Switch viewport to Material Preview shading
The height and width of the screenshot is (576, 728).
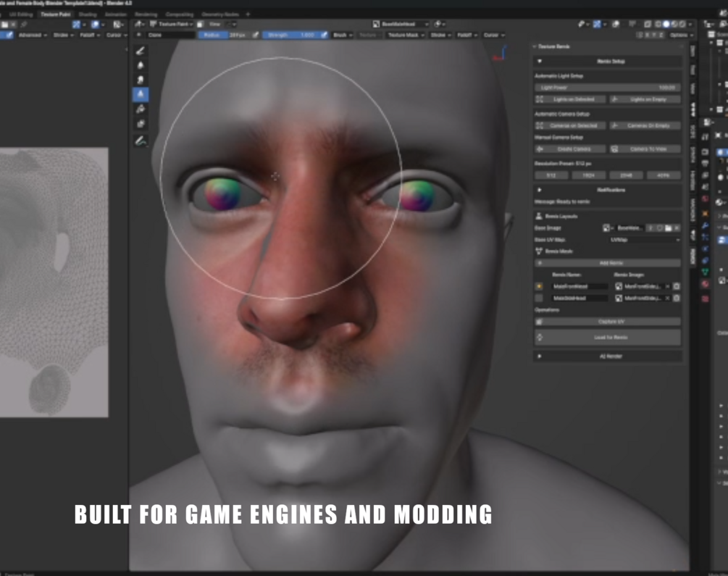click(674, 24)
